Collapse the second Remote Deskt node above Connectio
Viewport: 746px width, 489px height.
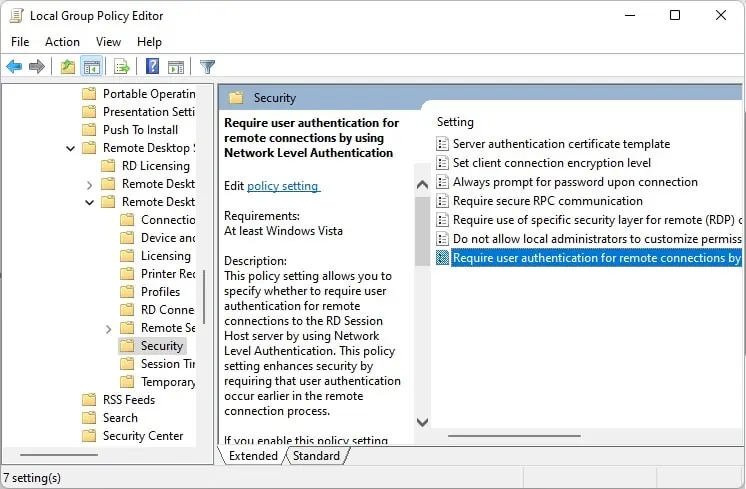pyautogui.click(x=89, y=203)
